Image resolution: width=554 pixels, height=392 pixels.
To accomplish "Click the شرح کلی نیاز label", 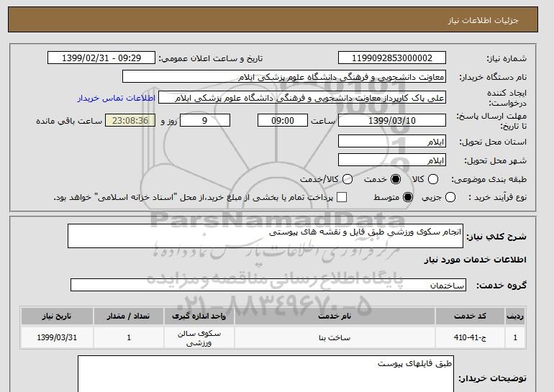I will (496, 237).
